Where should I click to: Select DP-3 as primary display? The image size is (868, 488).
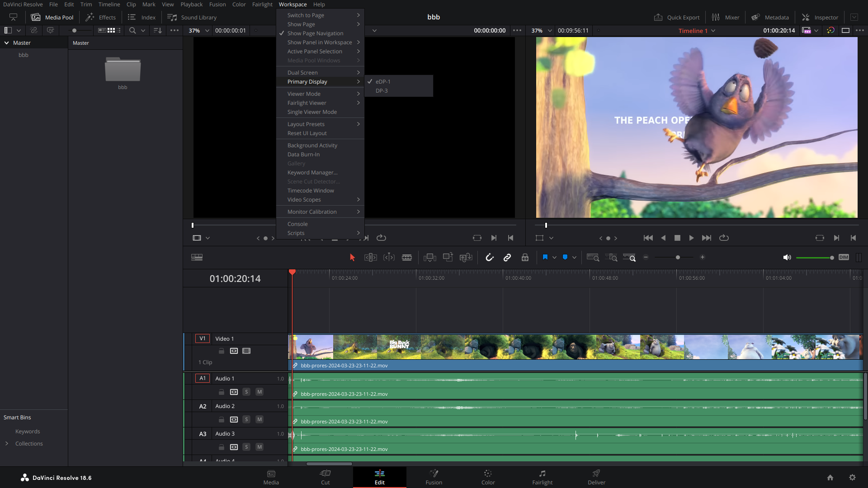coord(399,91)
